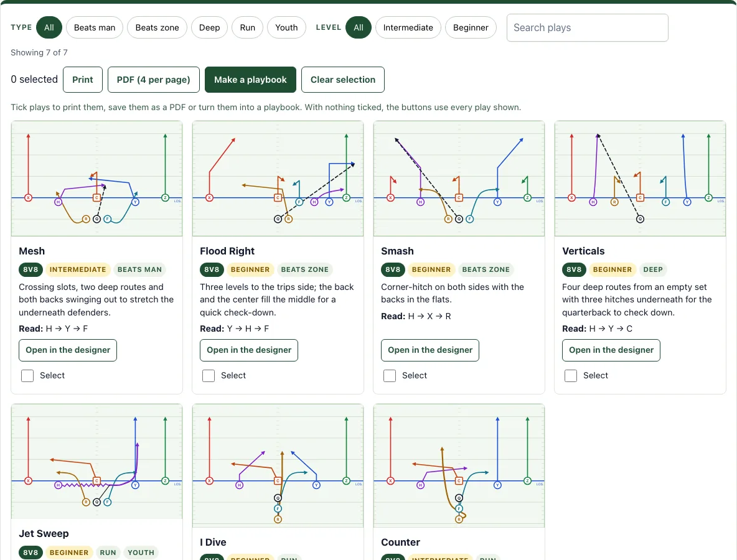Open Verticals in the designer

[x=611, y=350]
